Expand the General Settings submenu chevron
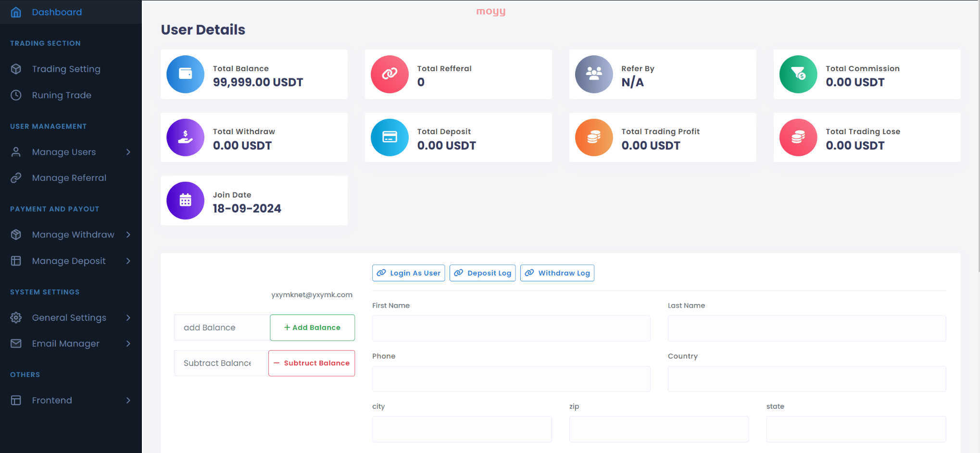This screenshot has height=453, width=980. (x=128, y=317)
